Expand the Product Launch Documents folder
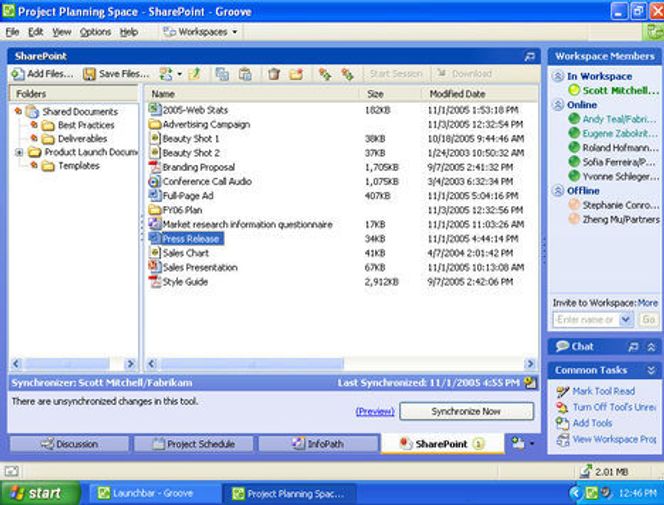The width and height of the screenshot is (664, 505). tap(19, 152)
